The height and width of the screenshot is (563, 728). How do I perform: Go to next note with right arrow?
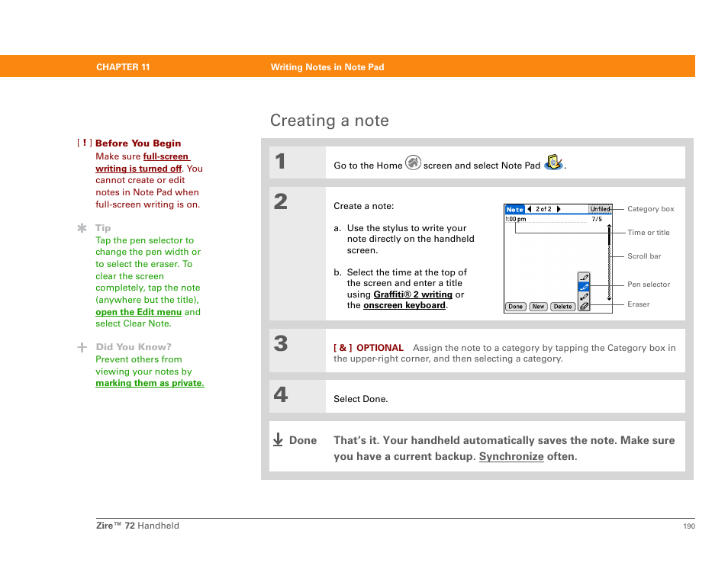(x=559, y=209)
